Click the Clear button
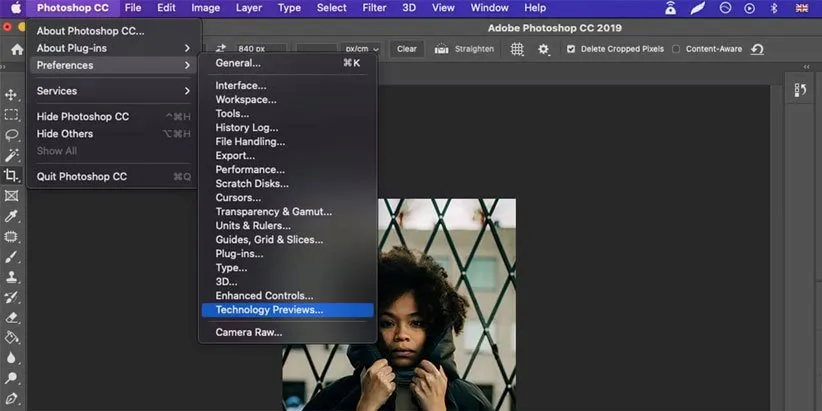 [x=406, y=49]
